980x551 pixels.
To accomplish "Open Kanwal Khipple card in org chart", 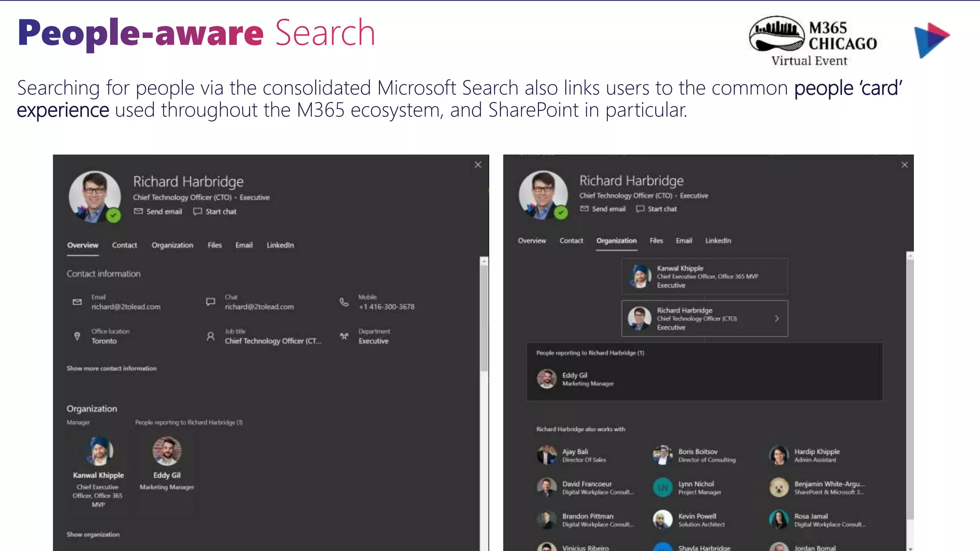I will point(704,276).
